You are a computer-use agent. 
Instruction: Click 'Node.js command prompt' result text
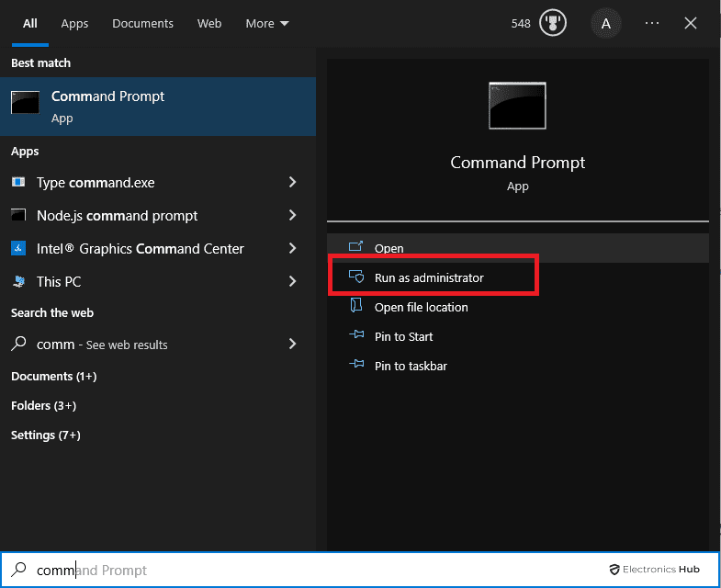click(x=118, y=216)
